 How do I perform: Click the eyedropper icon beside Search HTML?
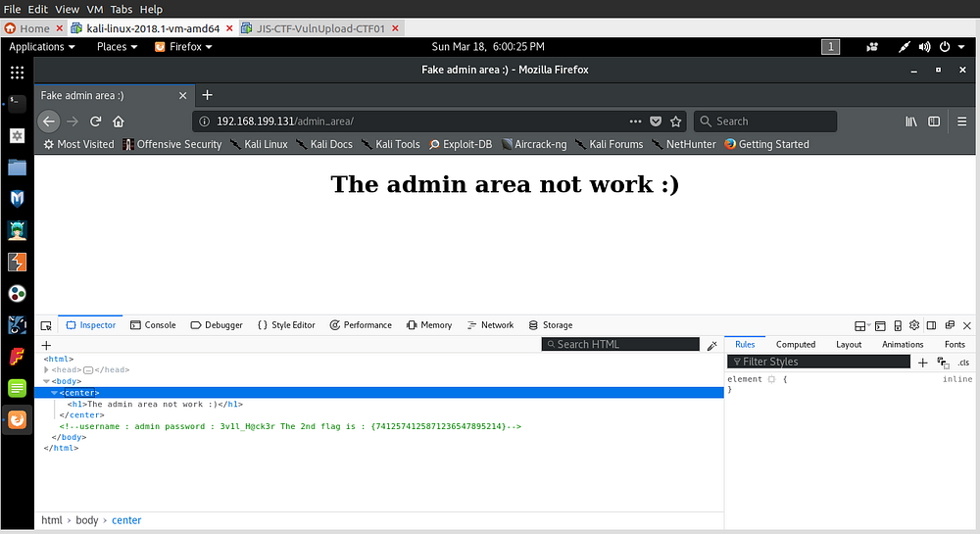point(712,345)
